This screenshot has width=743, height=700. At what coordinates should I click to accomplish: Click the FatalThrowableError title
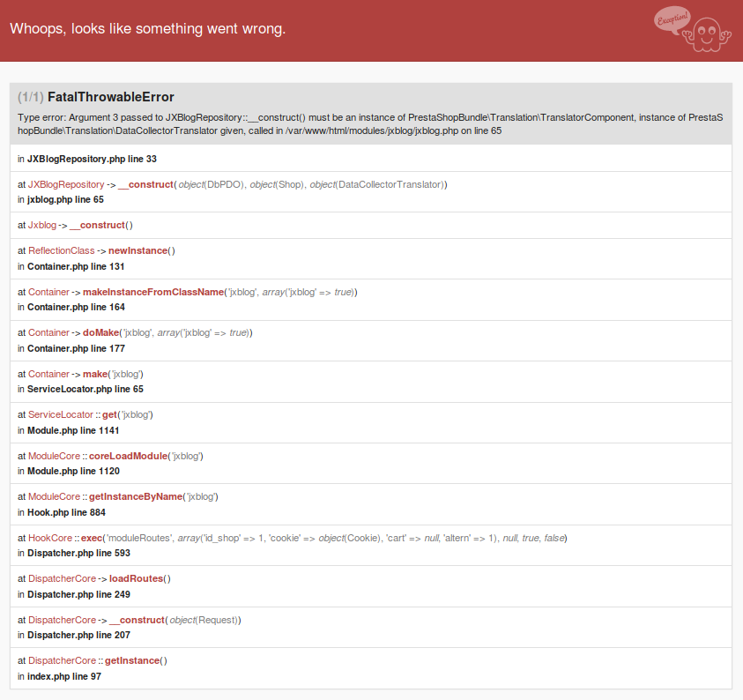tap(111, 97)
